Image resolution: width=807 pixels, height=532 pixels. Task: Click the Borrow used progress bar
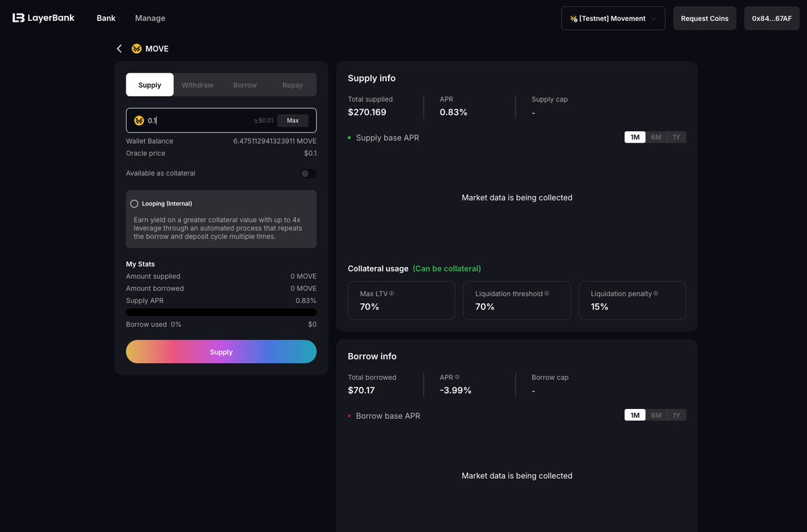(x=221, y=312)
